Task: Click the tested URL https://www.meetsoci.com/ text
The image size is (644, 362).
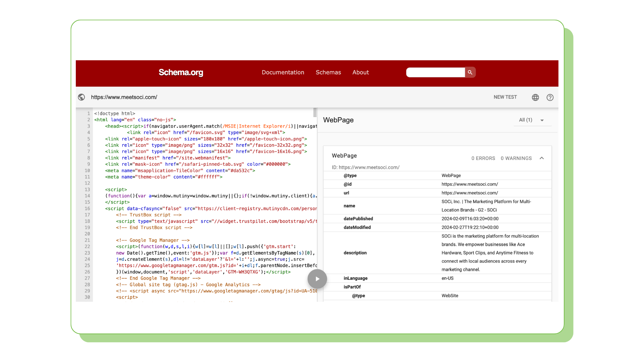Action: point(124,97)
